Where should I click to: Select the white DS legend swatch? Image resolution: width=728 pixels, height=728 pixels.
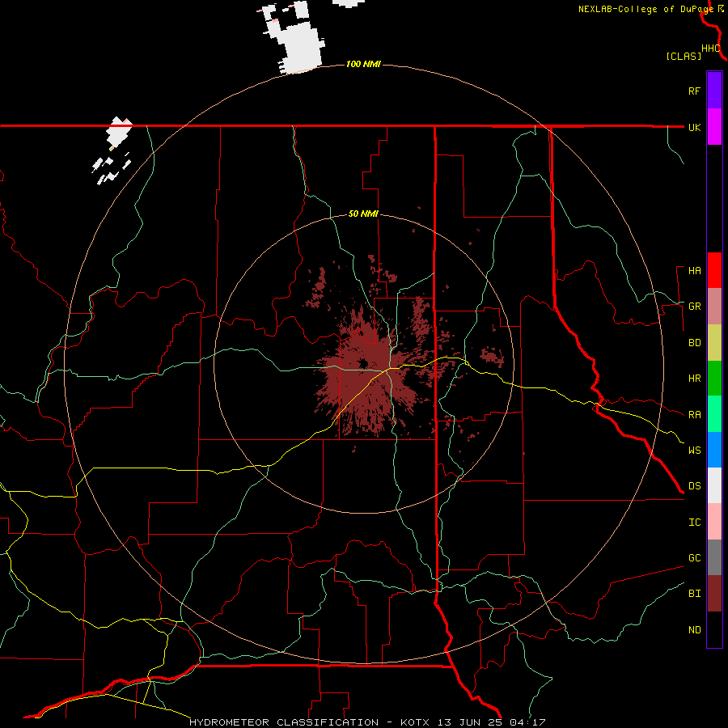pos(714,485)
